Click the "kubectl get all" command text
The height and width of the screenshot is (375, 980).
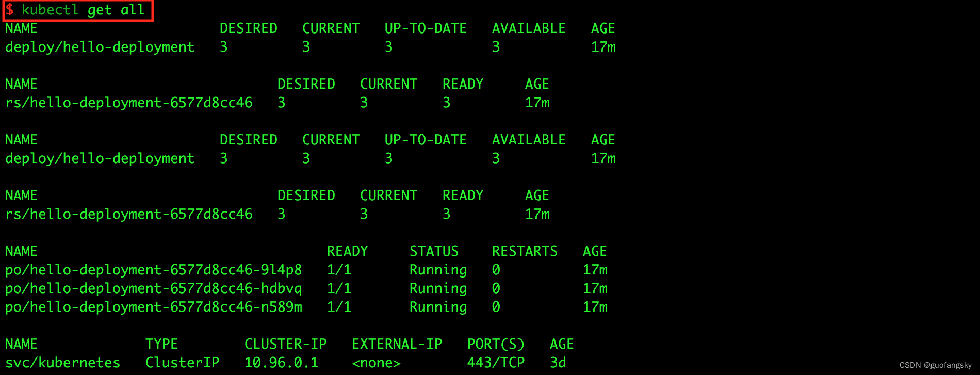(x=83, y=10)
